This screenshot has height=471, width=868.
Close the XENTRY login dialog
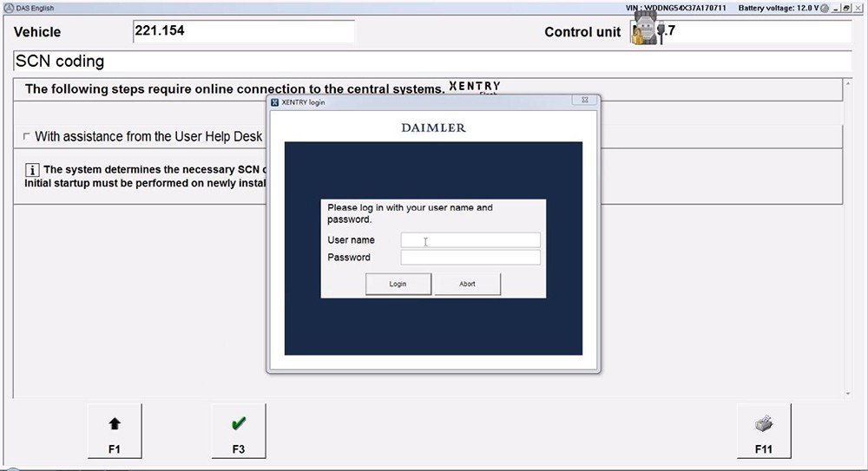click(x=584, y=100)
